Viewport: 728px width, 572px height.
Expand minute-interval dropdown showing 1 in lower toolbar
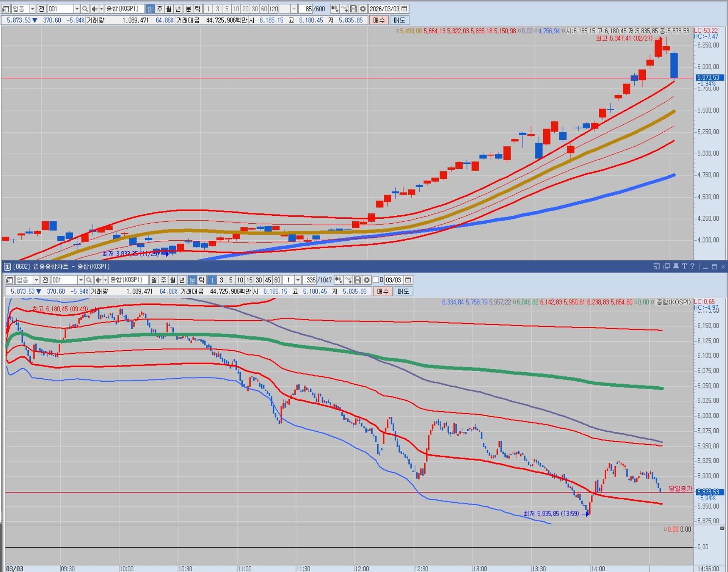298,280
